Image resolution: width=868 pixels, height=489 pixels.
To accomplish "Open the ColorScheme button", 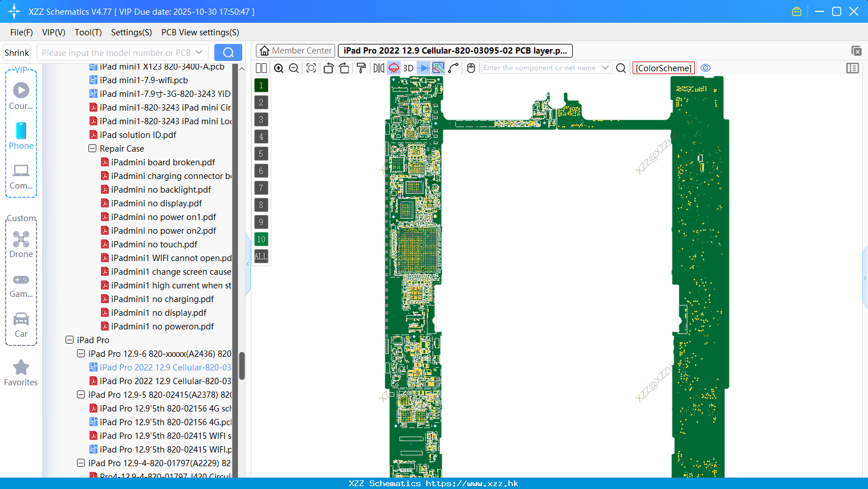I will pyautogui.click(x=663, y=68).
